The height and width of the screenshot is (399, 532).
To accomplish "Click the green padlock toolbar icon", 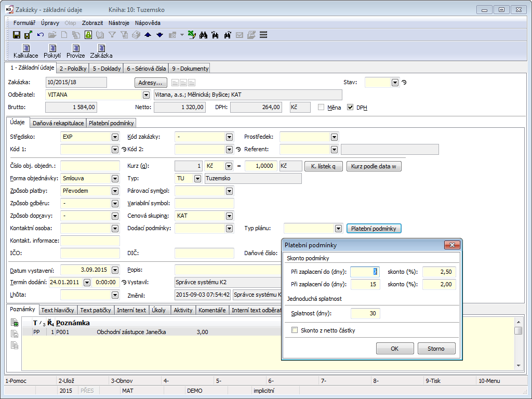I will [x=88, y=35].
